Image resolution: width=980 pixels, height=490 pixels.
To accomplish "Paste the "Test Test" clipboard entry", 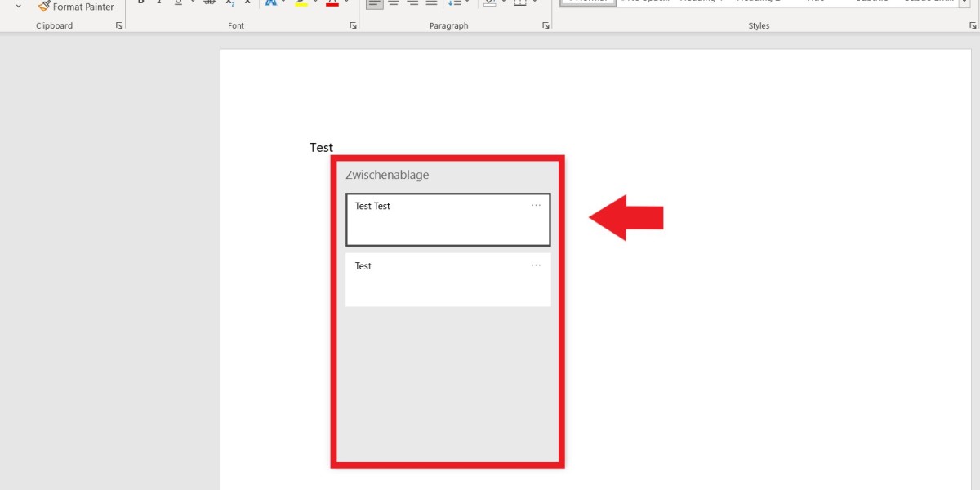I will point(448,220).
